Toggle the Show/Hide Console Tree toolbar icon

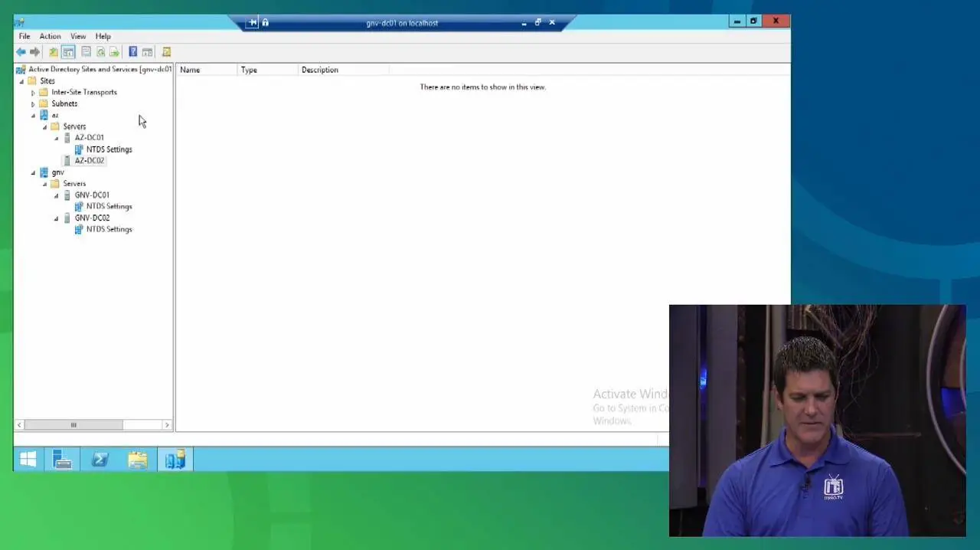pos(68,52)
